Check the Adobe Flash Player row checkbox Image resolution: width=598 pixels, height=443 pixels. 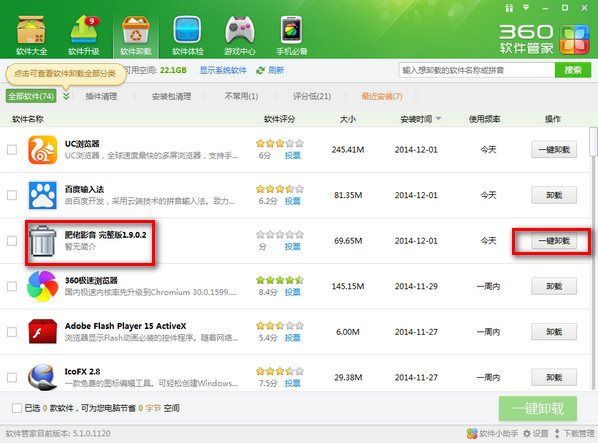click(x=12, y=332)
